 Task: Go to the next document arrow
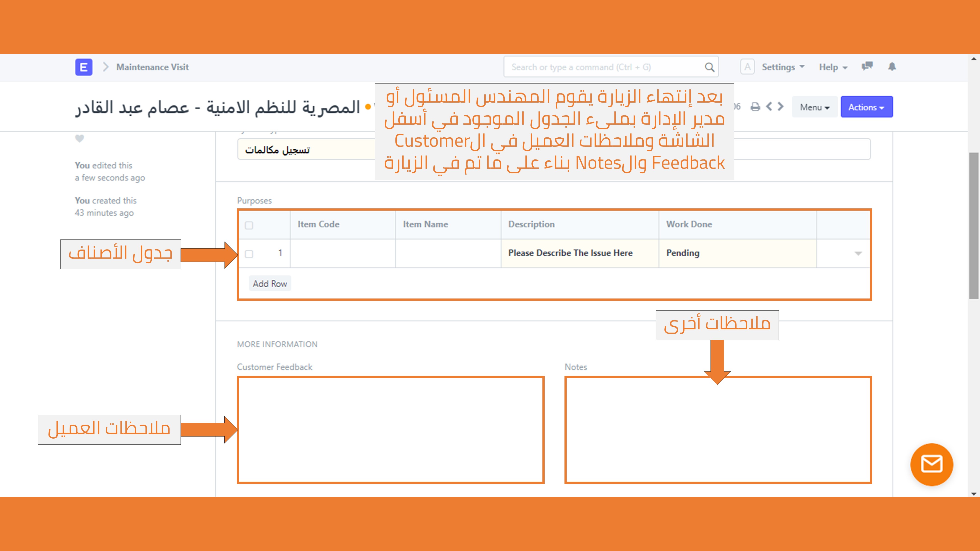coord(781,107)
